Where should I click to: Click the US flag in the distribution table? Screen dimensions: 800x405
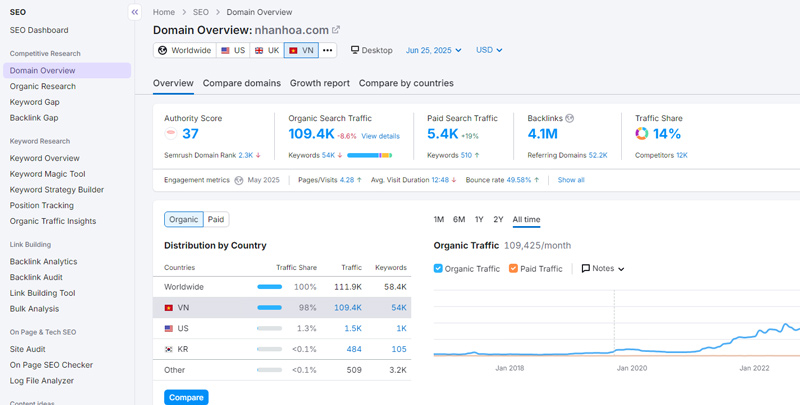pyautogui.click(x=168, y=328)
